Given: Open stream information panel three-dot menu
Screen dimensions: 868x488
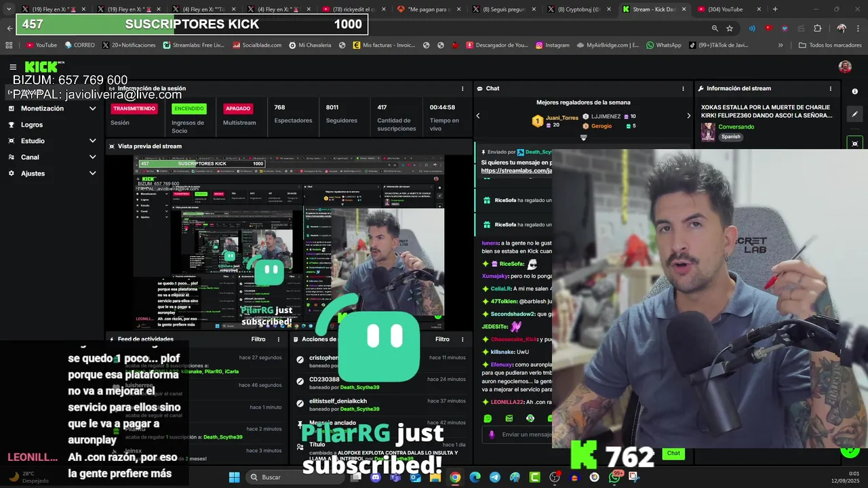Looking at the screenshot, I should [830, 89].
